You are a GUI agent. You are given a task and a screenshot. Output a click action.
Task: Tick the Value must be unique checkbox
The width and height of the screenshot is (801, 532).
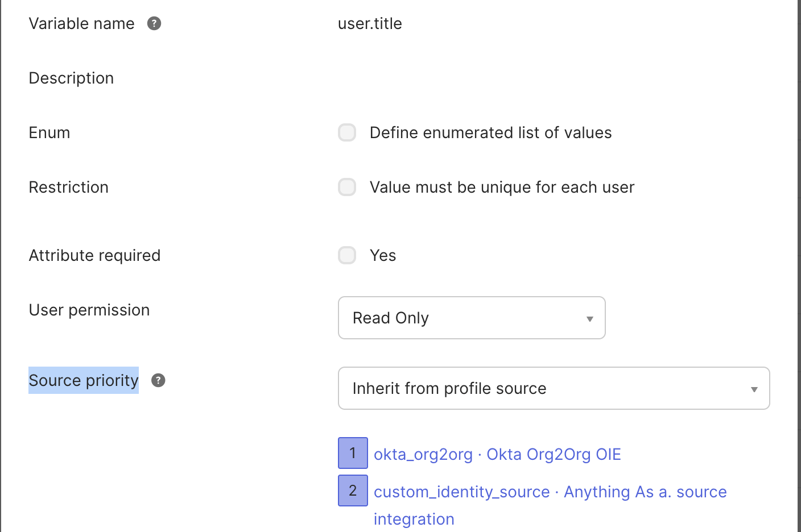pyautogui.click(x=347, y=187)
